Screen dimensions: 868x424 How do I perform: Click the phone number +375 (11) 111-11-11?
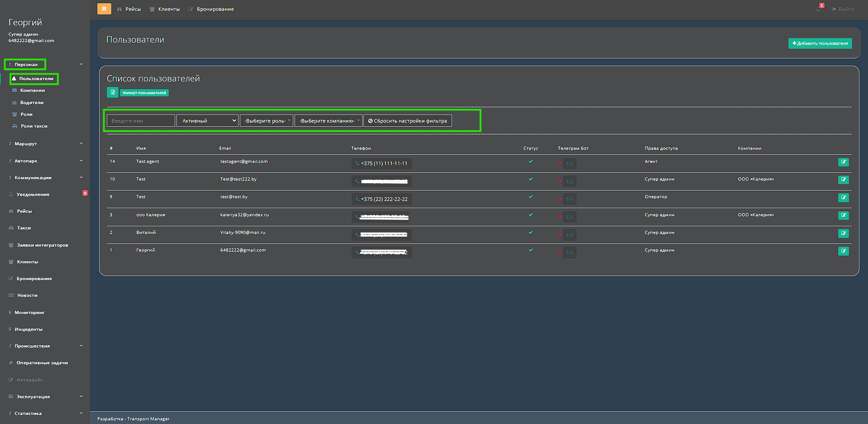pos(382,163)
